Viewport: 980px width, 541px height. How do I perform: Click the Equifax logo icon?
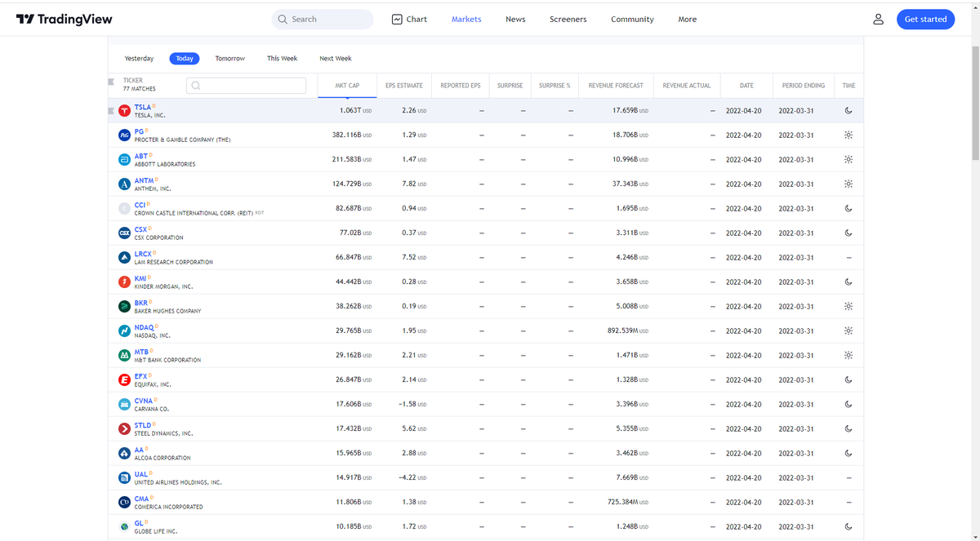coord(124,379)
